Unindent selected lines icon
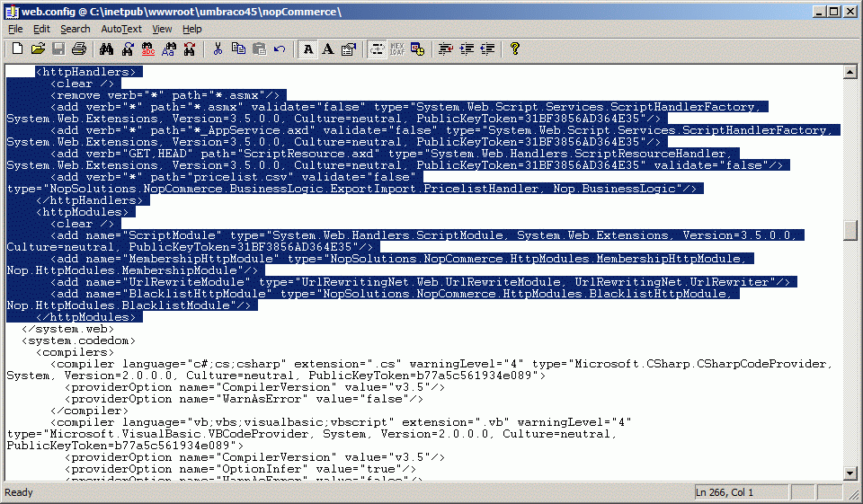 (x=487, y=49)
